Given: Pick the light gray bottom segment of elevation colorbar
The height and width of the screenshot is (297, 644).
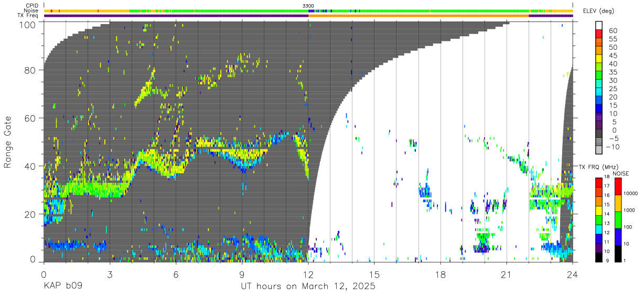Looking at the screenshot, I should [x=599, y=150].
